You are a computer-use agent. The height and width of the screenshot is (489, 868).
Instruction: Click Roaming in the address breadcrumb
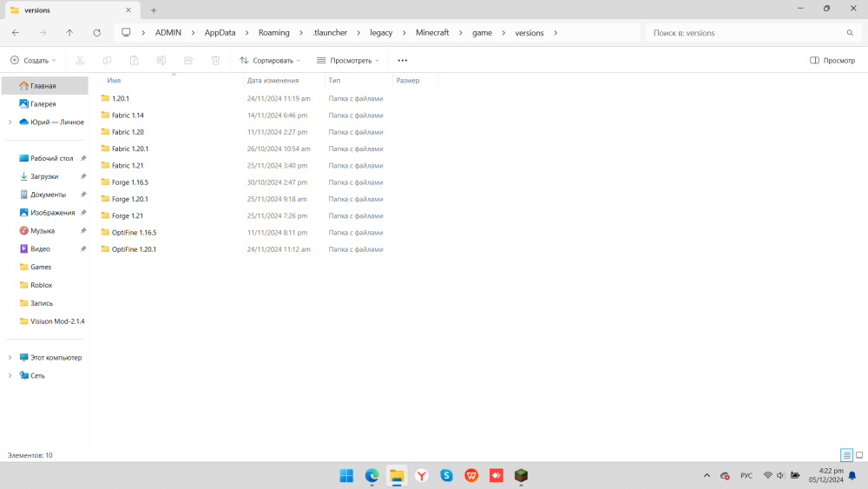[274, 33]
